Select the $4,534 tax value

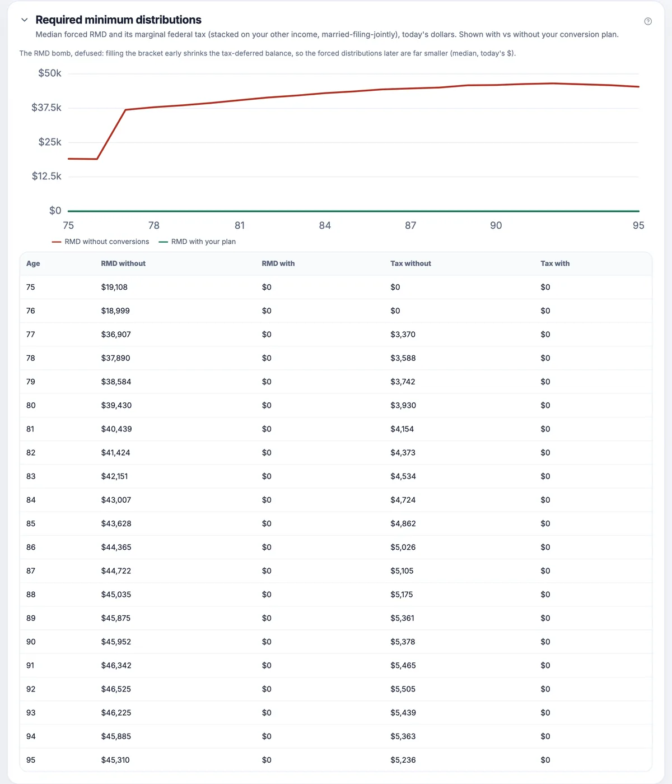click(x=403, y=476)
